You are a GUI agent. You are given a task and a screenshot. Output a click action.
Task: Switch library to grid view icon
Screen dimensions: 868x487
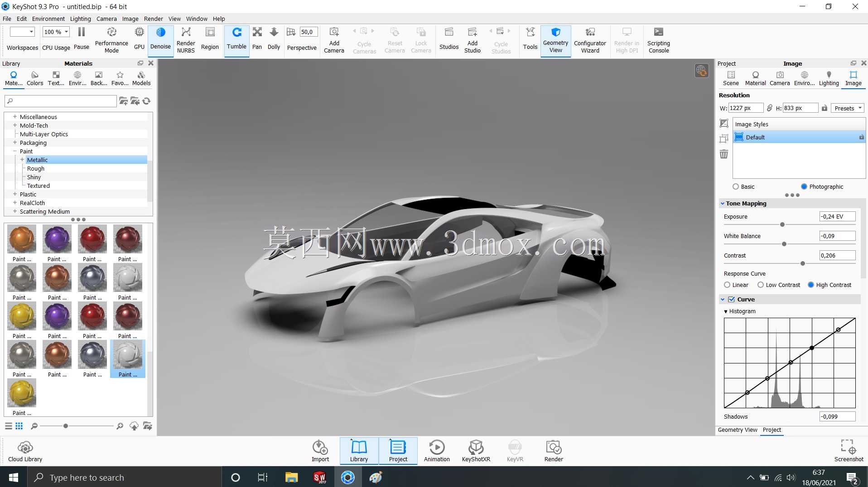pos(19,426)
